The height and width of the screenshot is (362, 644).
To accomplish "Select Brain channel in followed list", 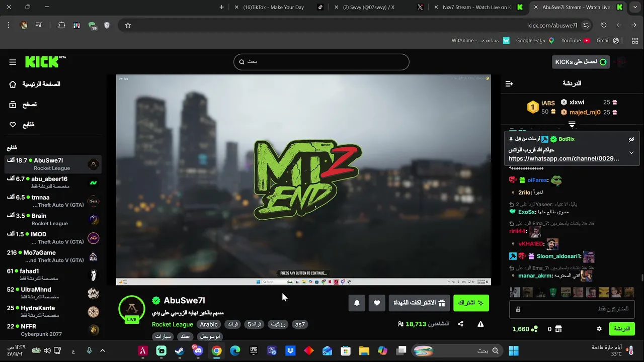I will pyautogui.click(x=53, y=219).
